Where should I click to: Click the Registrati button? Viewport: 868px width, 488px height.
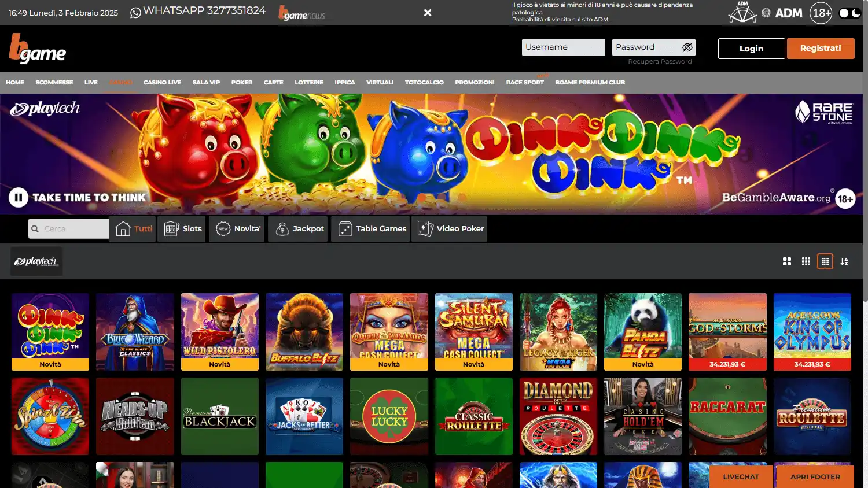pyautogui.click(x=821, y=49)
